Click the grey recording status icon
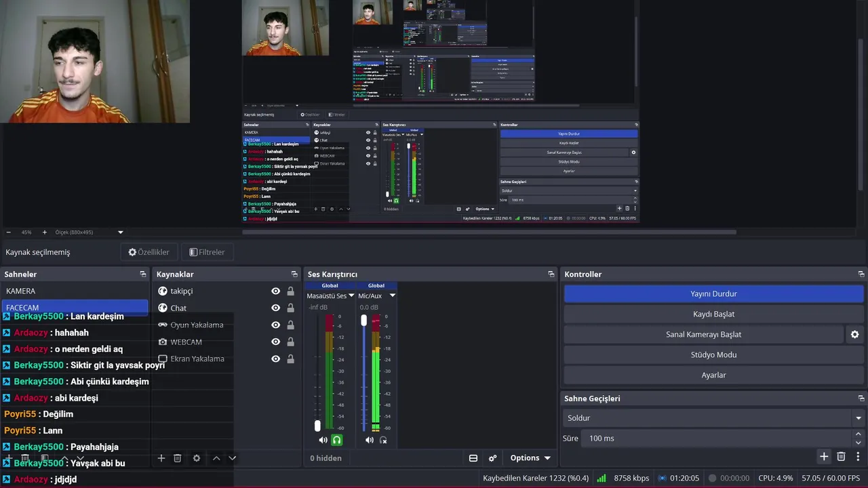This screenshot has height=488, width=868. click(x=712, y=478)
